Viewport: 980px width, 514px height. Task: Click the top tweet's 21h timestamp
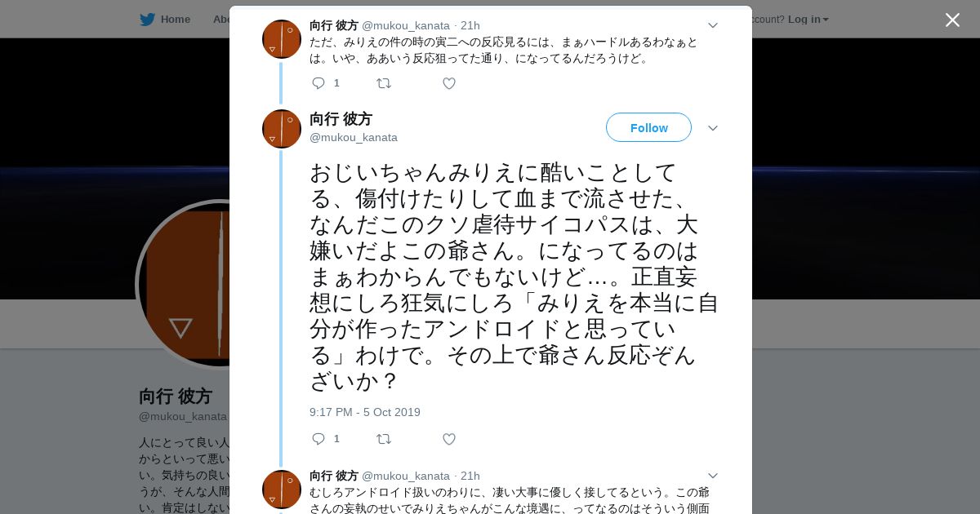(470, 25)
